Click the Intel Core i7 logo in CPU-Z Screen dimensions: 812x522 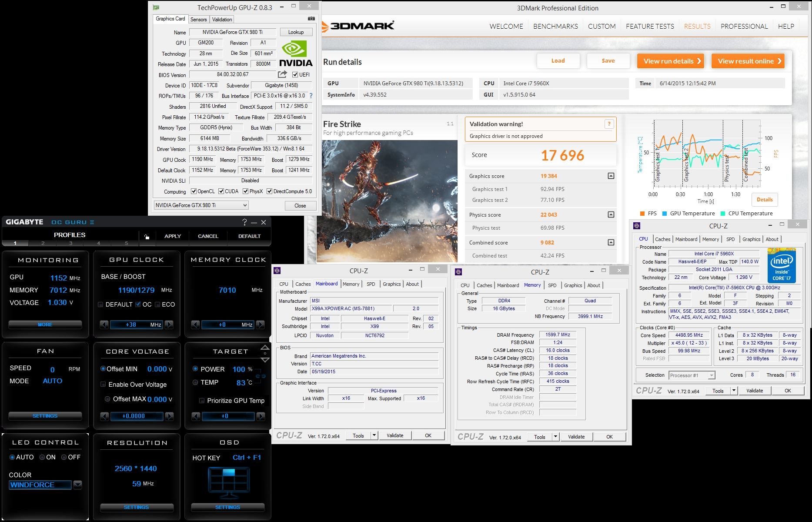pyautogui.click(x=782, y=265)
